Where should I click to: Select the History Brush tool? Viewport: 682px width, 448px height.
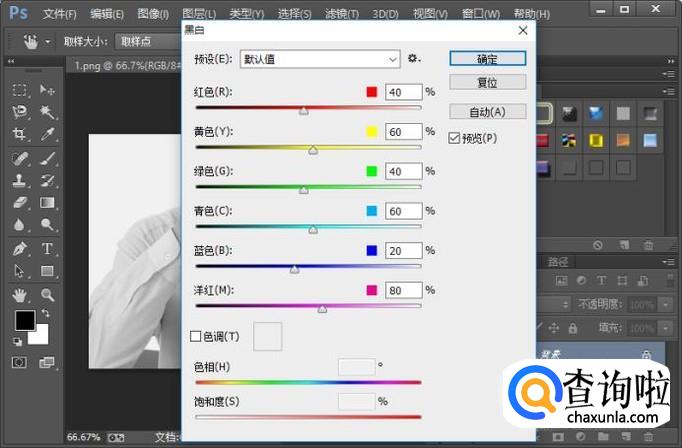pyautogui.click(x=47, y=180)
